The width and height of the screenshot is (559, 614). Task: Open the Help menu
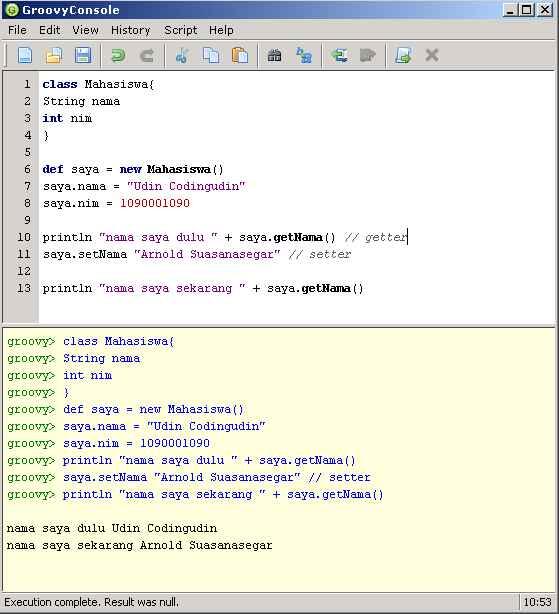221,30
